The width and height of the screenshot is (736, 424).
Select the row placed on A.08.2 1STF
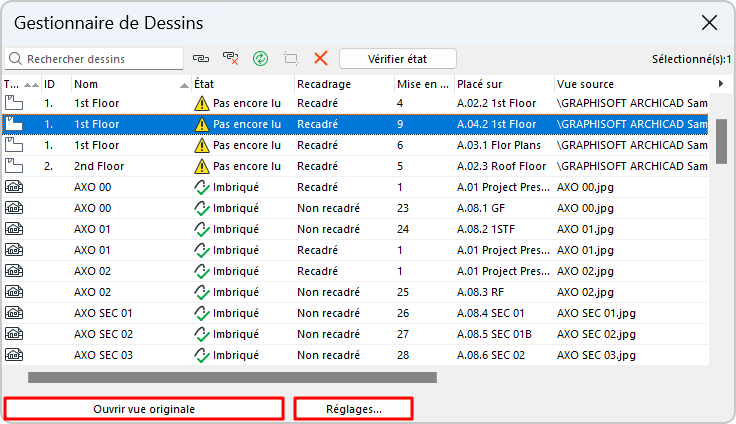(355, 229)
